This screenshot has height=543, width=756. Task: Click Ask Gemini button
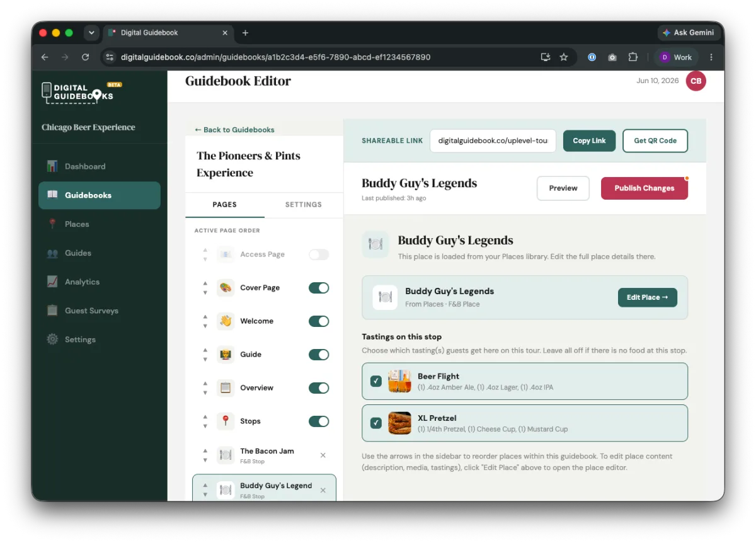687,33
